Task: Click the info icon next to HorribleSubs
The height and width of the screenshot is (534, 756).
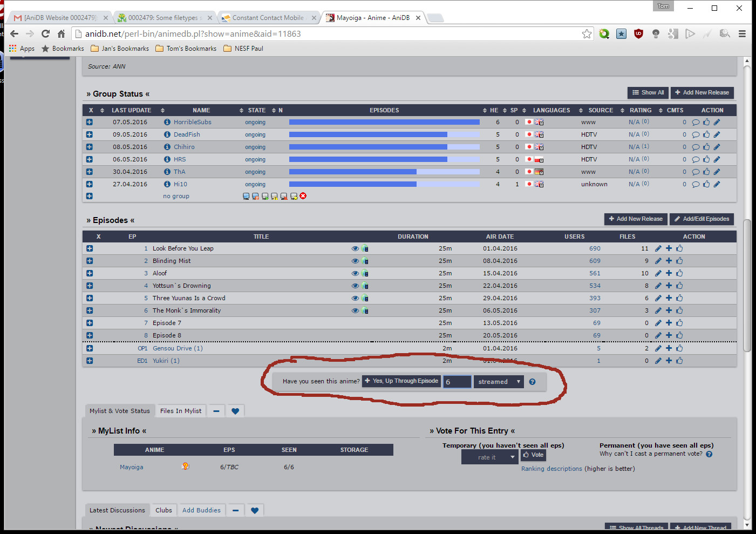Action: pos(167,122)
